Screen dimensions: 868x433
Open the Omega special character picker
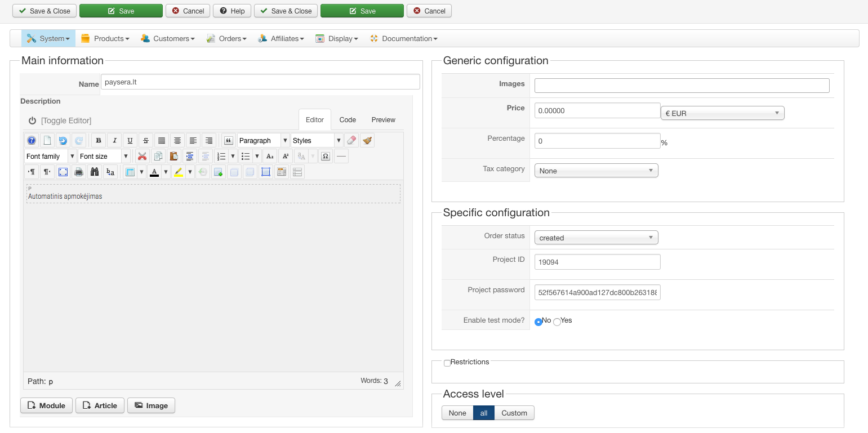tap(325, 157)
